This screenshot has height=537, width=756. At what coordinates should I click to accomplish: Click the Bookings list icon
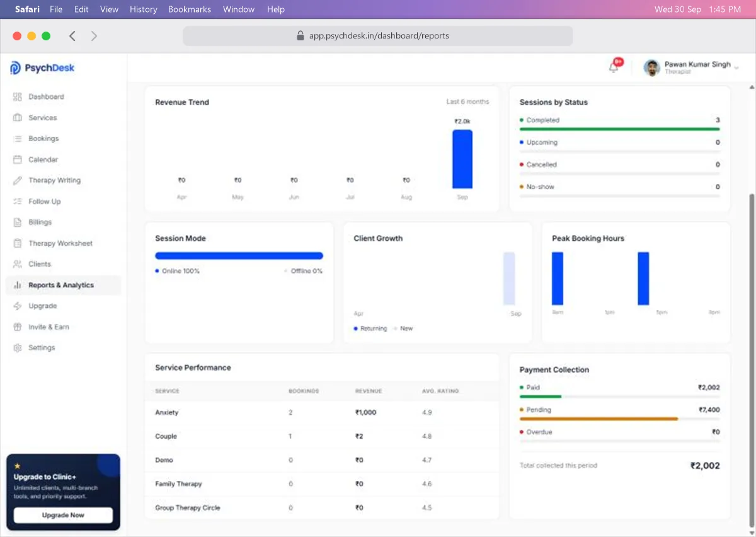pyautogui.click(x=18, y=139)
